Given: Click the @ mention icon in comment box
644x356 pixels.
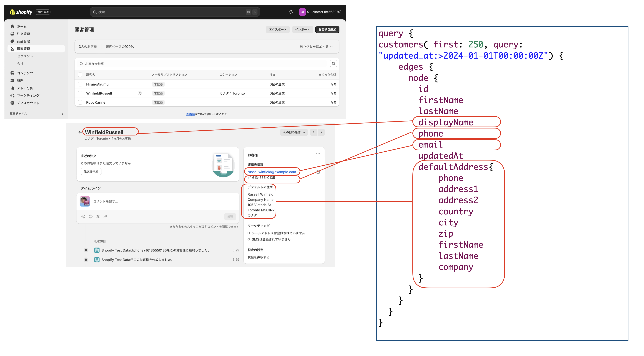Looking at the screenshot, I should coord(90,216).
